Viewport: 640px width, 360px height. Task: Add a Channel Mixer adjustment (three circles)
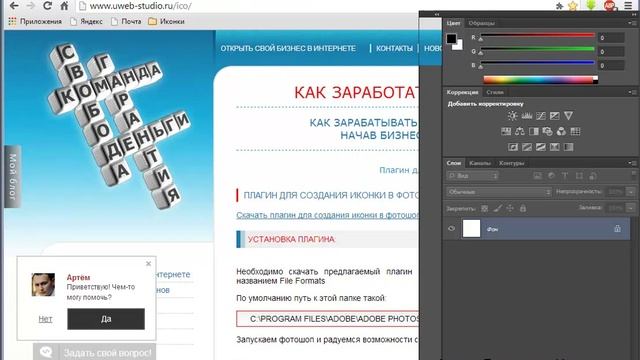tap(561, 131)
